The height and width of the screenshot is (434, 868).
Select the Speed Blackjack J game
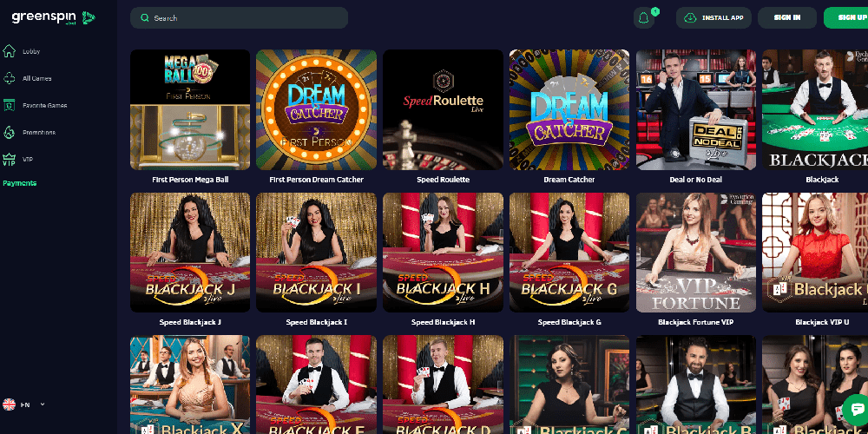coord(190,253)
